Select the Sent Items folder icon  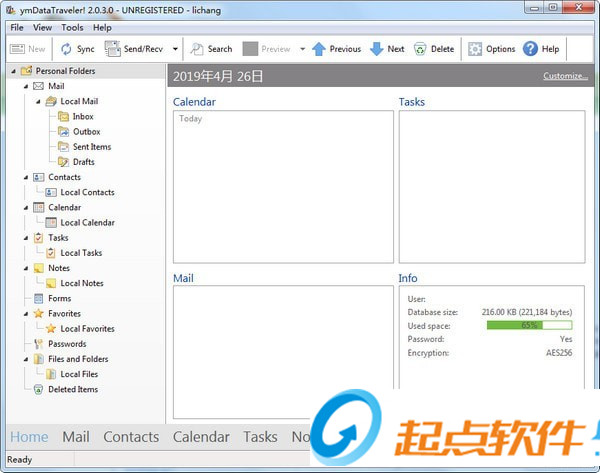coord(63,147)
